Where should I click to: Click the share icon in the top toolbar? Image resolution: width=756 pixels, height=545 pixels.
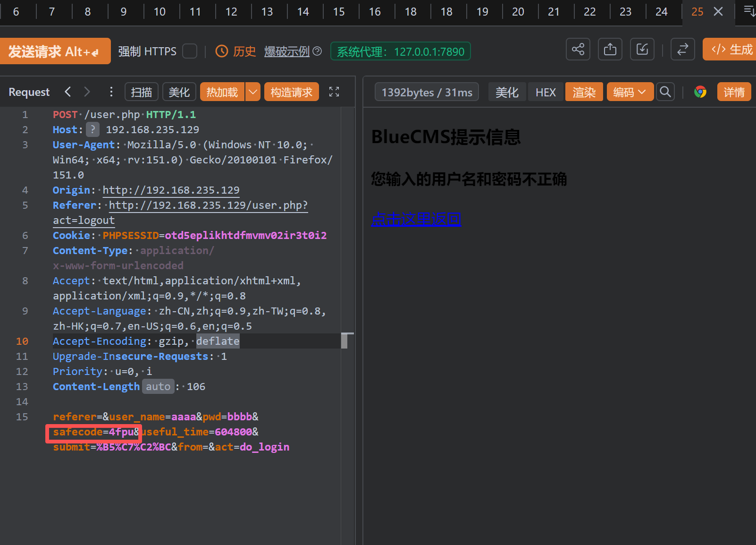point(578,49)
